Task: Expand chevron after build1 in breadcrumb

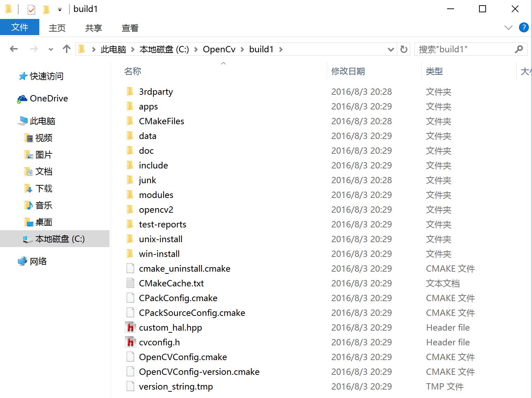Action: (x=281, y=49)
